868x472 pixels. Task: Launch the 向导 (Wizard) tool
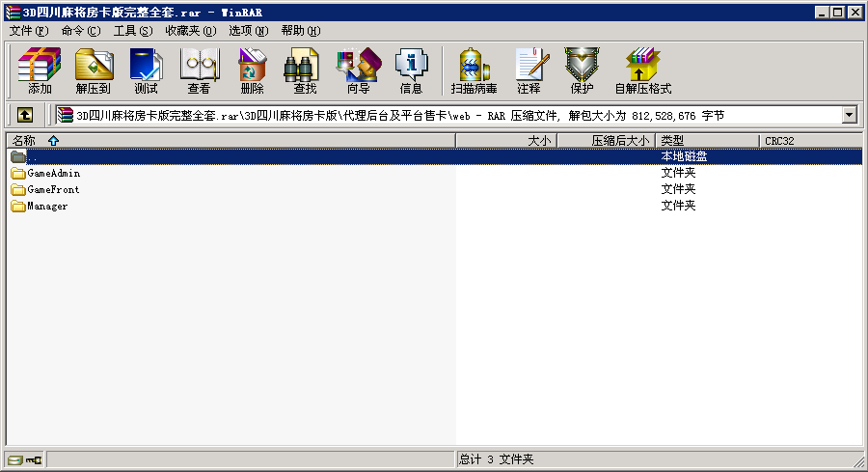tap(358, 70)
